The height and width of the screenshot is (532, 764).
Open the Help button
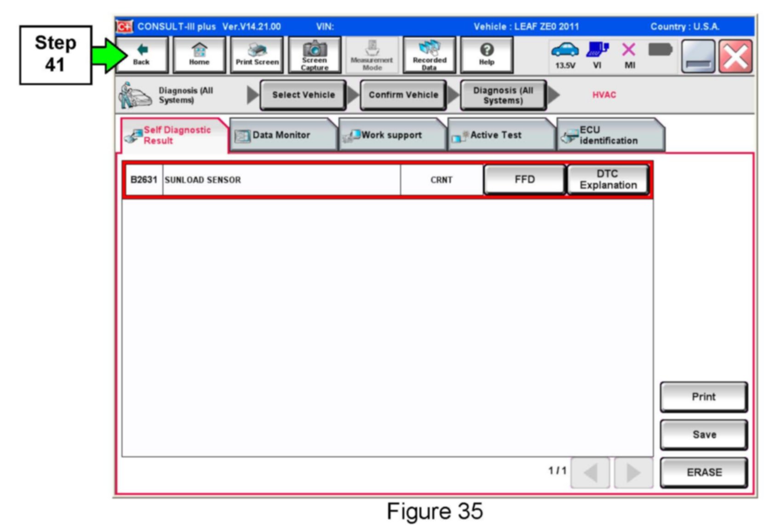[x=487, y=55]
